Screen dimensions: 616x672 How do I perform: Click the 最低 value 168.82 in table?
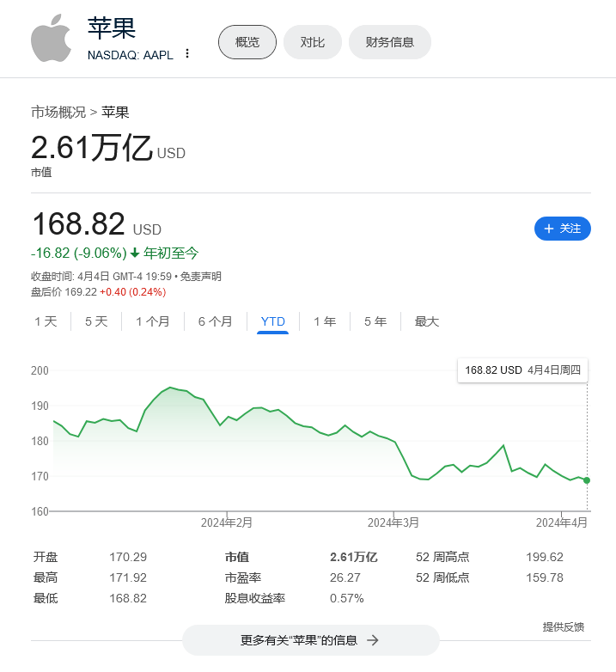[128, 598]
